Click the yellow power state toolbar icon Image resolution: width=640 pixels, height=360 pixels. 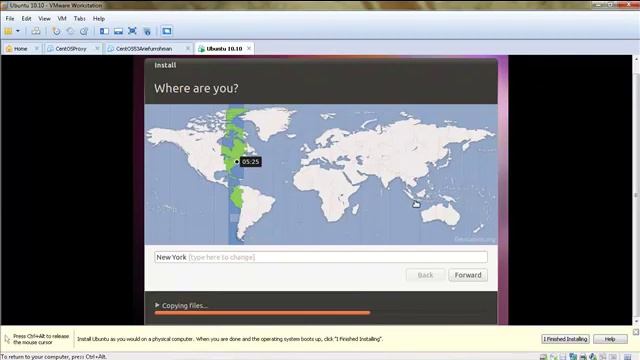pos(8,31)
